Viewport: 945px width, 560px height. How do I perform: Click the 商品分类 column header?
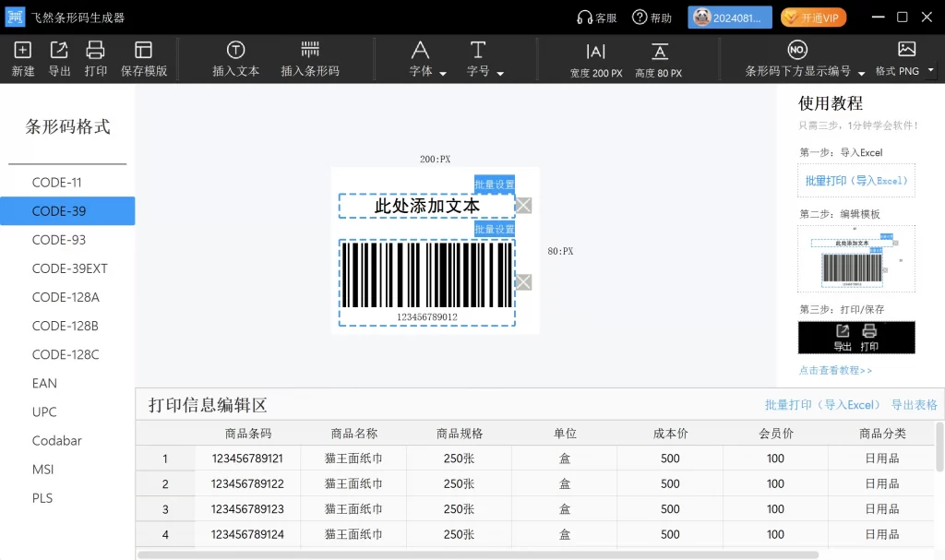coord(882,434)
